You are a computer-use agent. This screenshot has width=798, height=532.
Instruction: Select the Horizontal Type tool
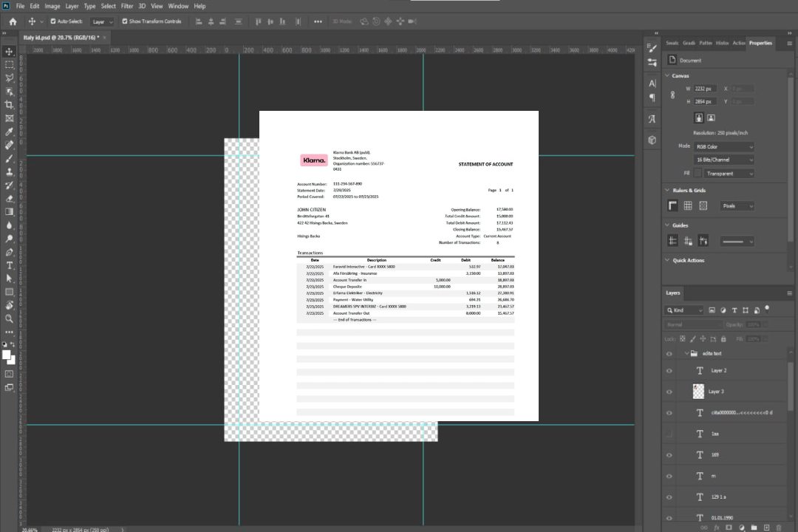9,265
